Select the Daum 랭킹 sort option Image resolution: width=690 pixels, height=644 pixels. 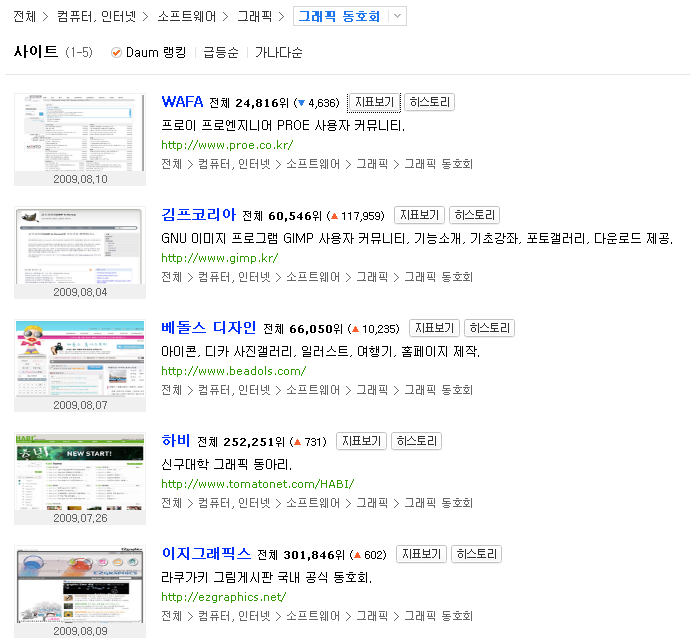tap(149, 52)
